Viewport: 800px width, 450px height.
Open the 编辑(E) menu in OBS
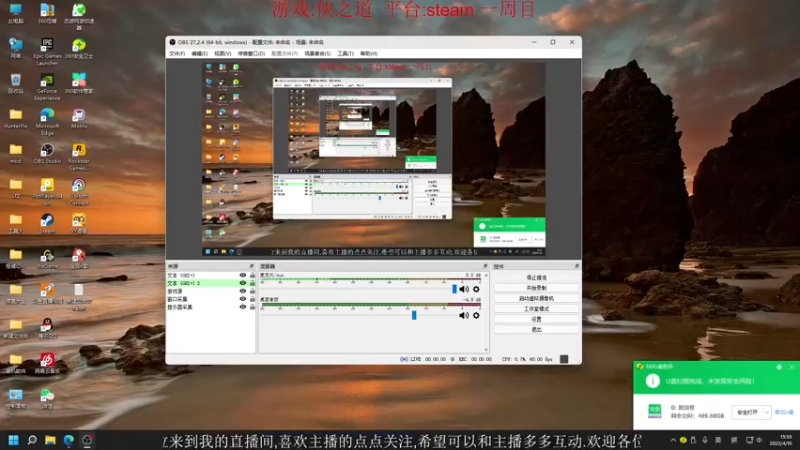(199, 54)
